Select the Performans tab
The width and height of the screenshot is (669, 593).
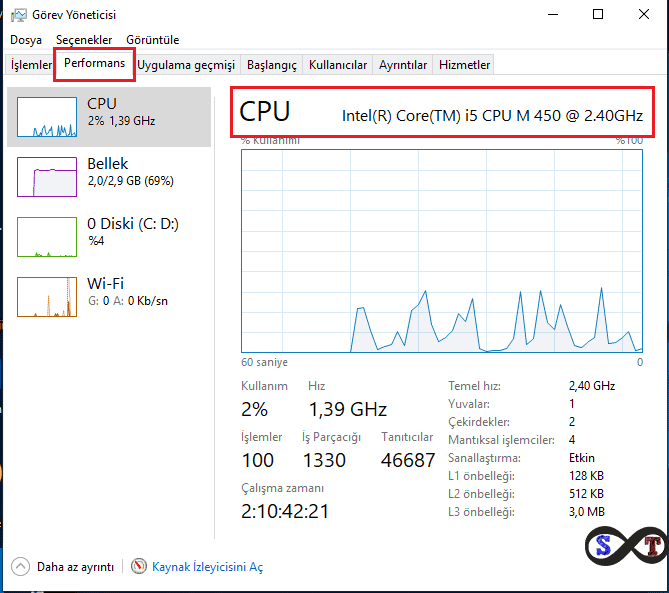tap(95, 64)
